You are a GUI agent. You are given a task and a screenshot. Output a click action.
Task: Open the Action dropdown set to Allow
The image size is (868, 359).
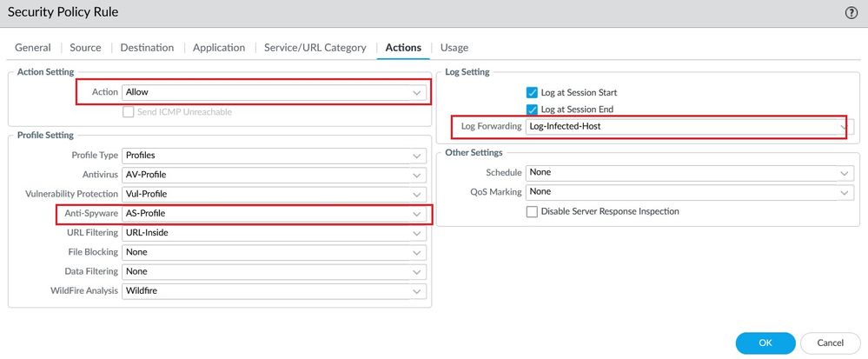(x=275, y=91)
